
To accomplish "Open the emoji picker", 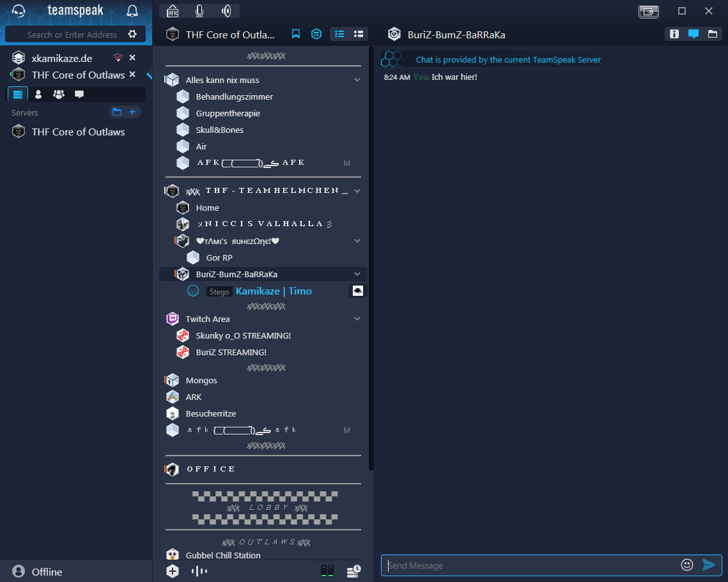I will click(x=687, y=565).
